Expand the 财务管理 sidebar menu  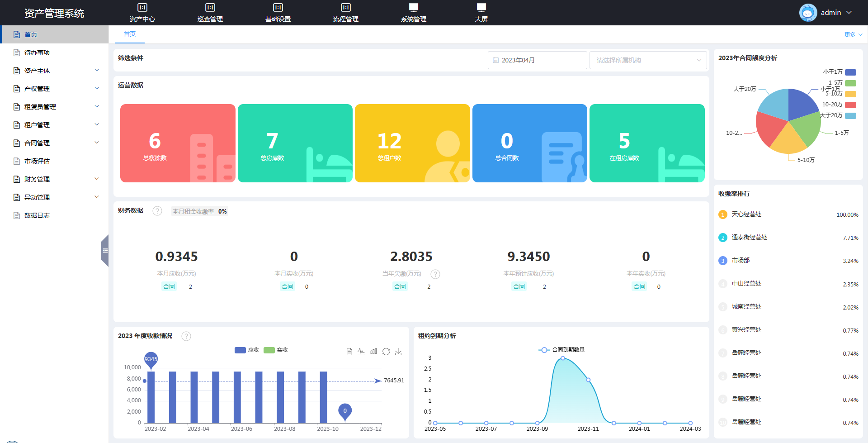click(54, 179)
